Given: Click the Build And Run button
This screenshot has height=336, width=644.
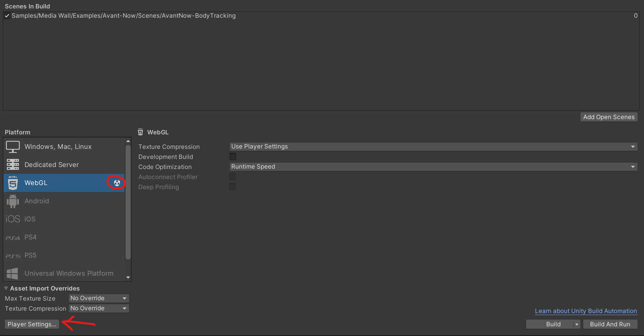Looking at the screenshot, I should 610,324.
